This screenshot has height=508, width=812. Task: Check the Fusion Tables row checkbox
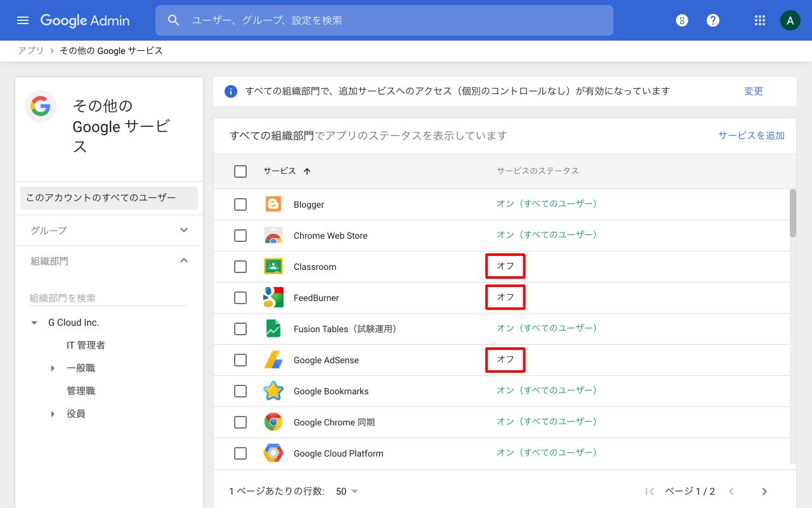240,329
